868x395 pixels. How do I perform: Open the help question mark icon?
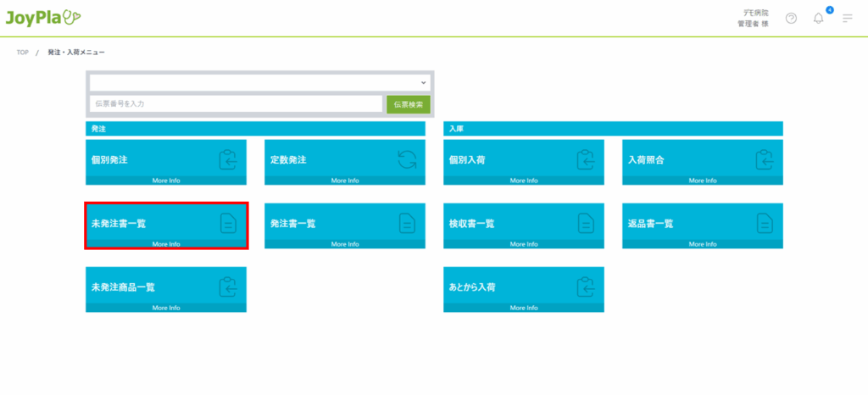[x=791, y=18]
